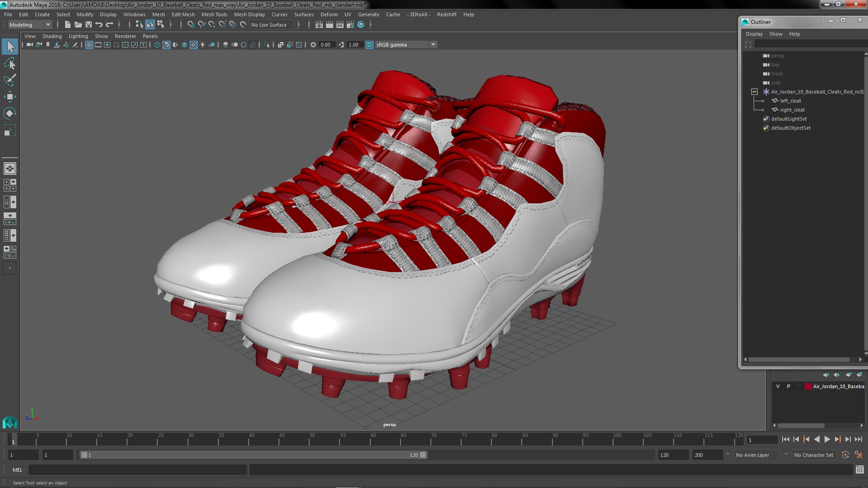This screenshot has height=488, width=868.
Task: Select by component type icon
Action: pos(160,25)
